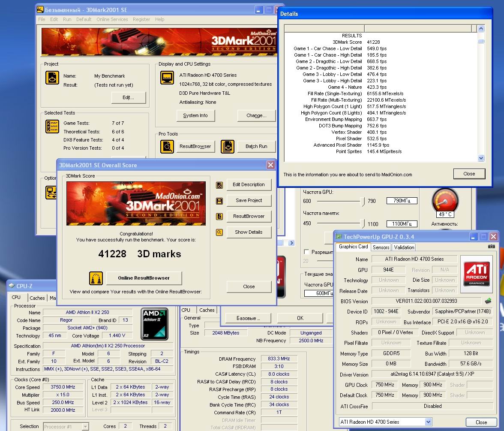
Task: Click the Show Details button
Action: point(249,232)
